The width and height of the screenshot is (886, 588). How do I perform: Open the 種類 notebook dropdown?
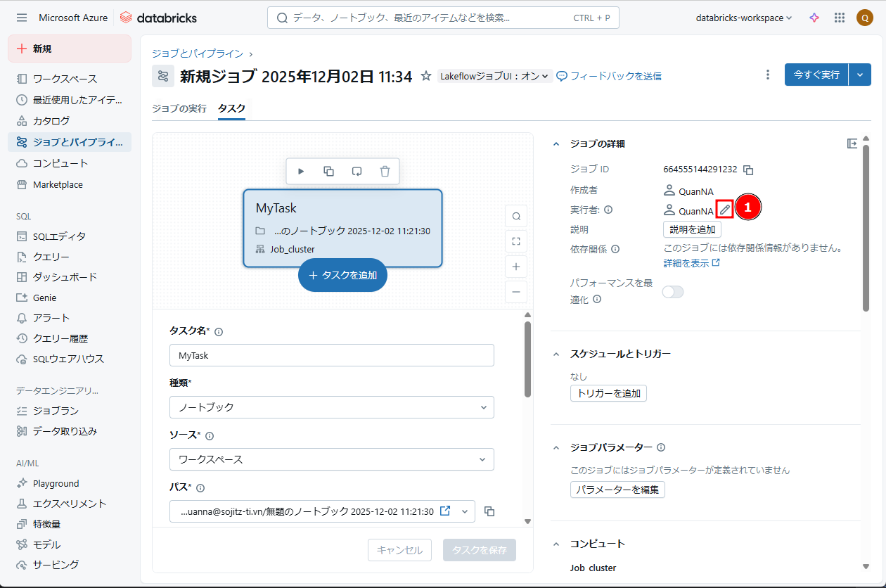331,407
